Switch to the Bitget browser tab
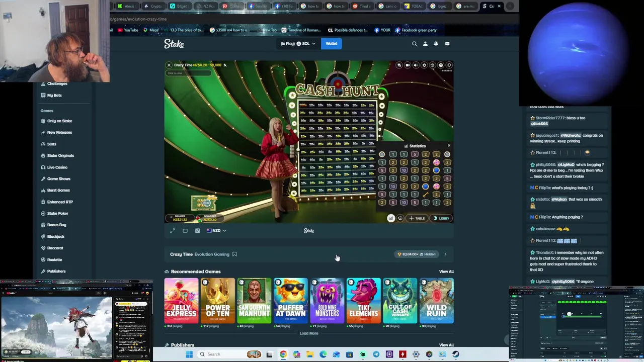The width and height of the screenshot is (644, 362). 180,6
